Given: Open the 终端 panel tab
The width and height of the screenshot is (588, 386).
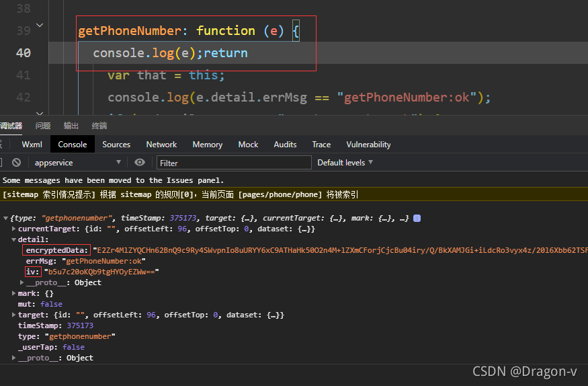Looking at the screenshot, I should [x=99, y=126].
